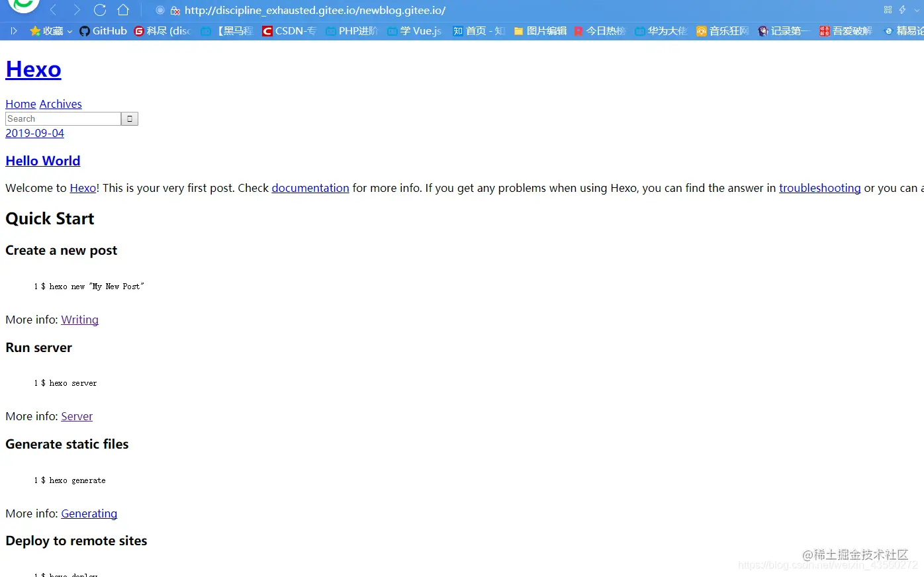924x577 pixels.
Task: Open the Server more info link
Action: (x=77, y=416)
